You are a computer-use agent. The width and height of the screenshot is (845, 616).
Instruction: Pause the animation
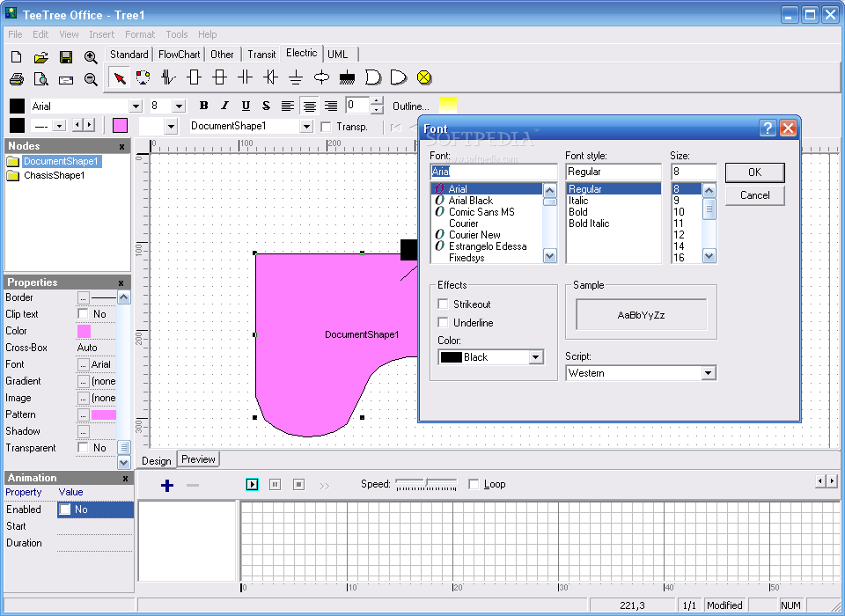(x=275, y=485)
